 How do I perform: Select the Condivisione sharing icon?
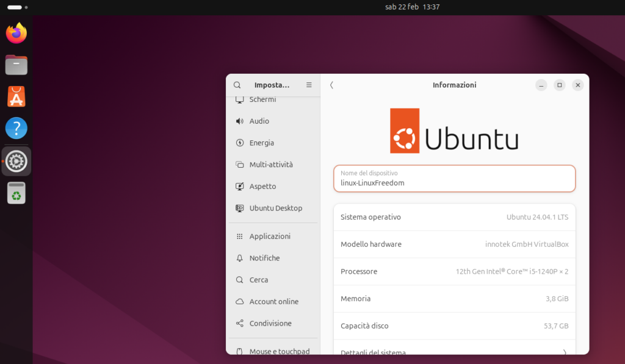(240, 323)
